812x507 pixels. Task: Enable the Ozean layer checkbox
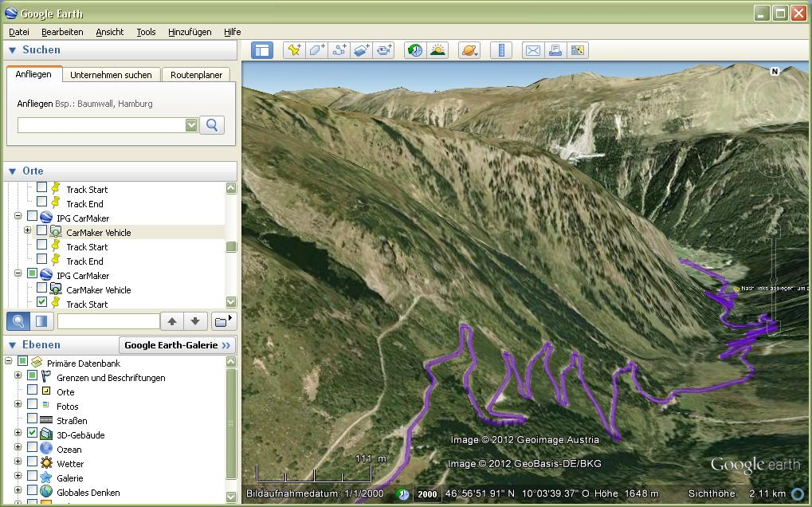(32, 447)
